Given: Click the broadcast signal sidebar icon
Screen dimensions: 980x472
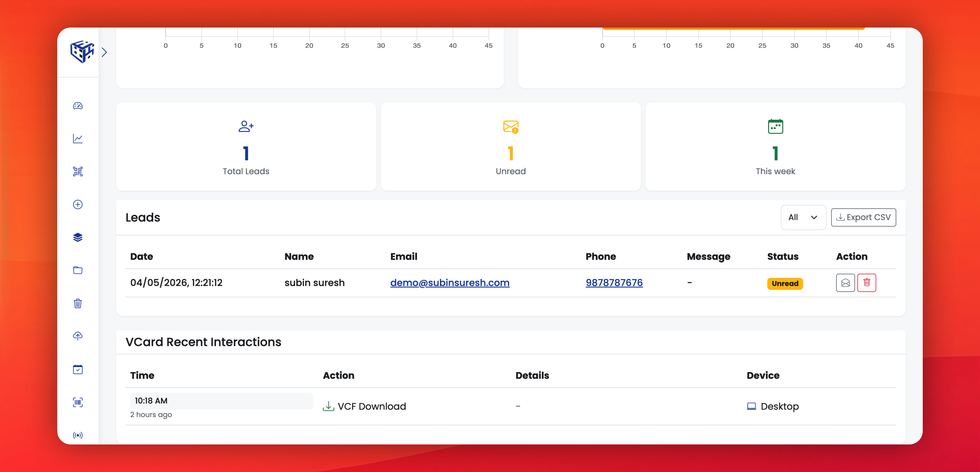Looking at the screenshot, I should coord(78,435).
